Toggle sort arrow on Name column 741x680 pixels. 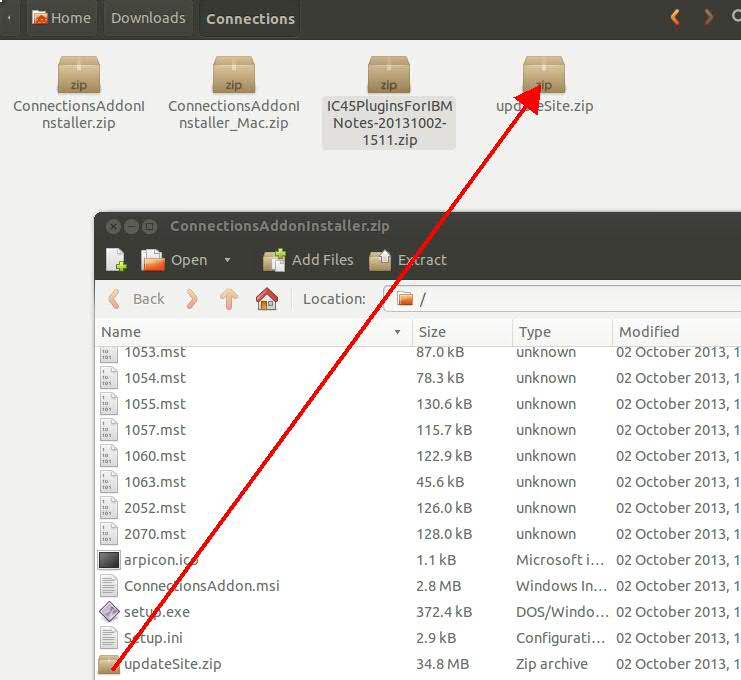[397, 332]
